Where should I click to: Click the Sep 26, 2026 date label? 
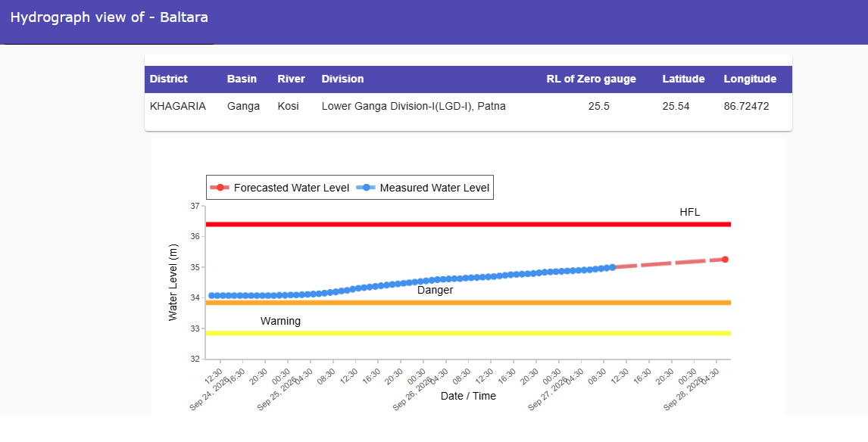412,393
